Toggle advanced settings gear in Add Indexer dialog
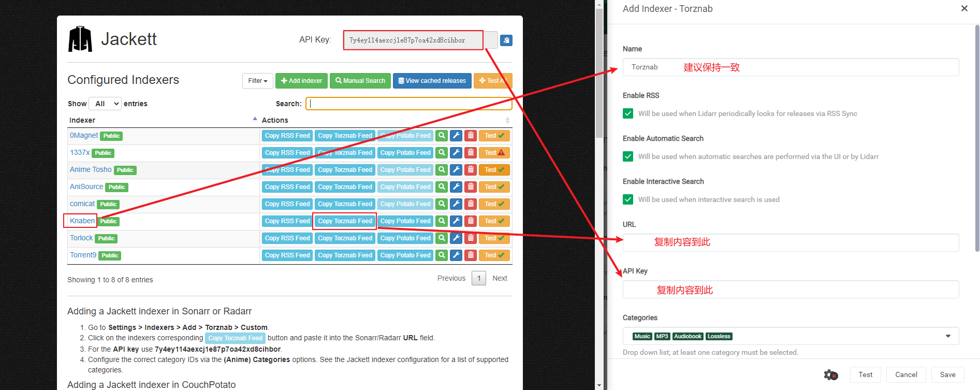 pyautogui.click(x=831, y=375)
